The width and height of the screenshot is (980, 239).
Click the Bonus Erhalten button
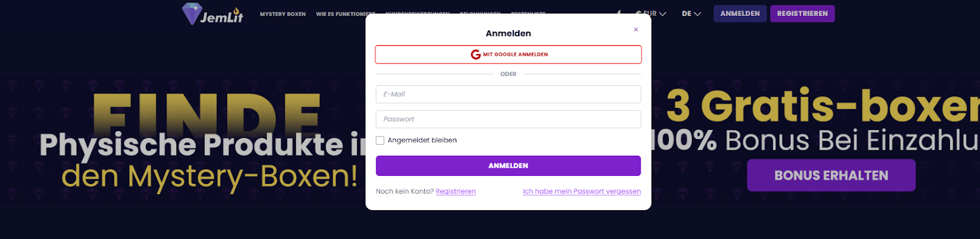831,175
